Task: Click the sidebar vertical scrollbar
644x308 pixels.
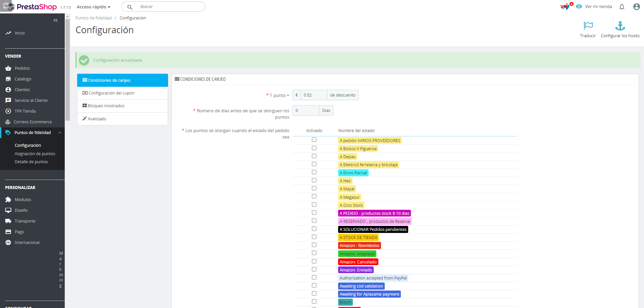Action: pyautogui.click(x=67, y=70)
